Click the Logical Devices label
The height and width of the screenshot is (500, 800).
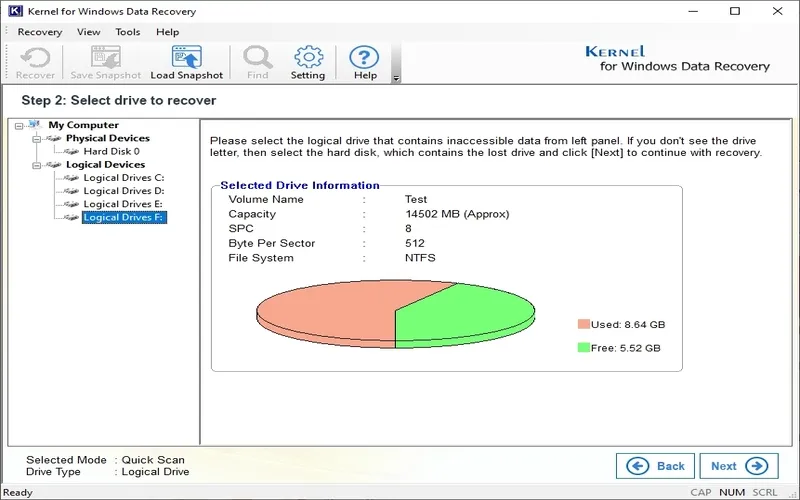[106, 165]
